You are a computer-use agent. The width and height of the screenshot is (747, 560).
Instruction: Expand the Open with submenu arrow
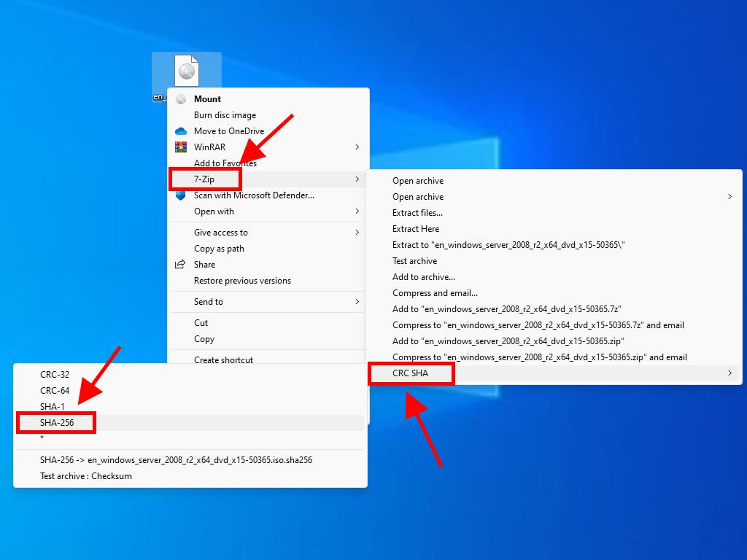coord(357,211)
